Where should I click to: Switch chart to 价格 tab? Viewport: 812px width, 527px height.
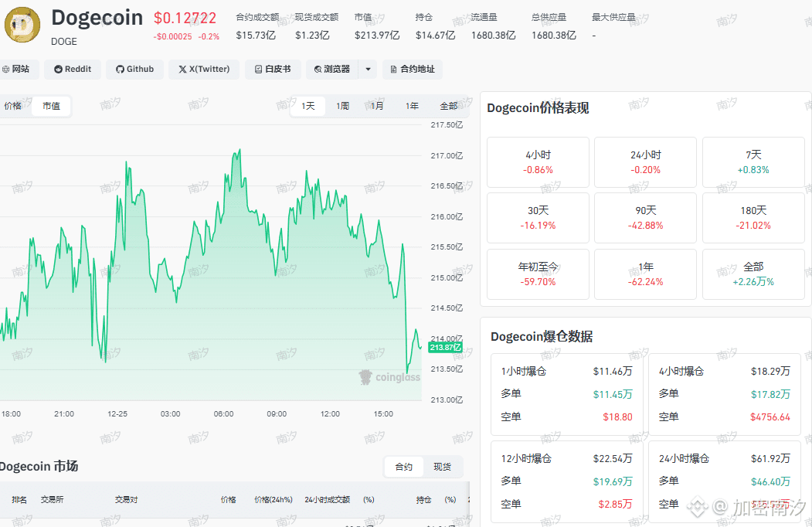click(13, 106)
